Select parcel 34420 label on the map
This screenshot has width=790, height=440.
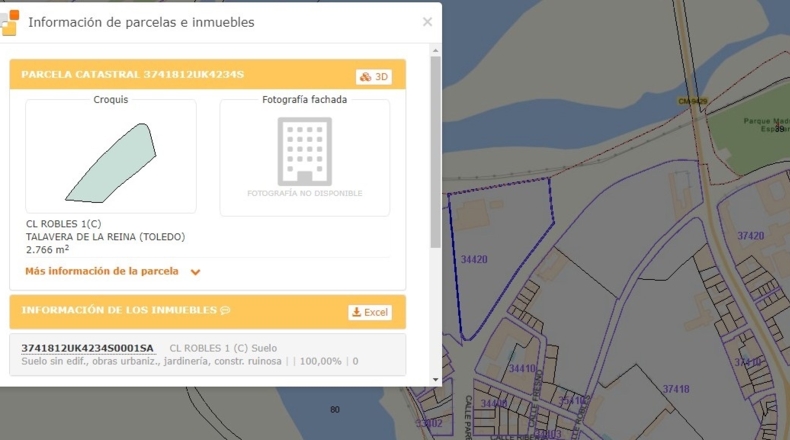coord(474,260)
